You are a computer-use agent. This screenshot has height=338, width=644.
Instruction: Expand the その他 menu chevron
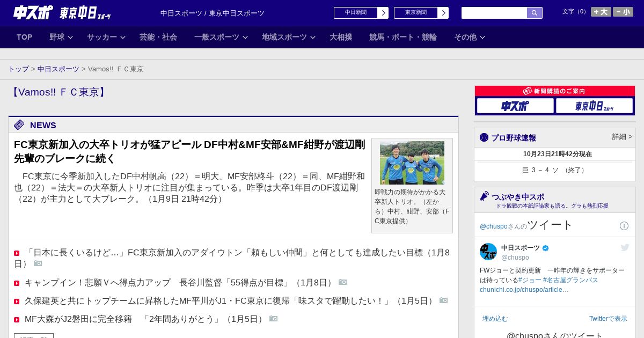(482, 37)
